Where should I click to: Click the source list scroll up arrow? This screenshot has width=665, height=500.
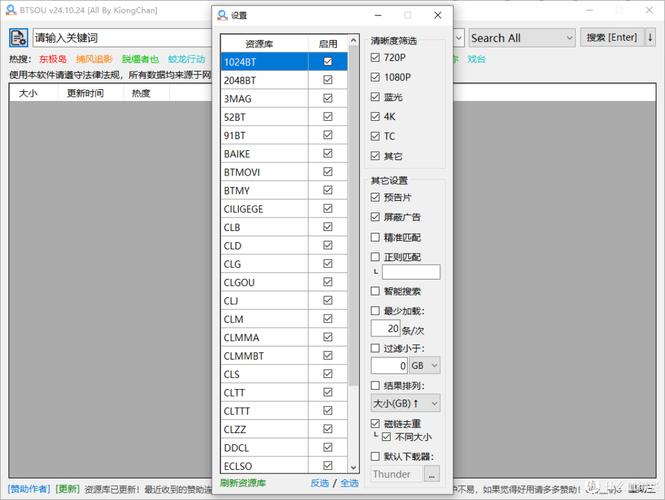[x=354, y=40]
